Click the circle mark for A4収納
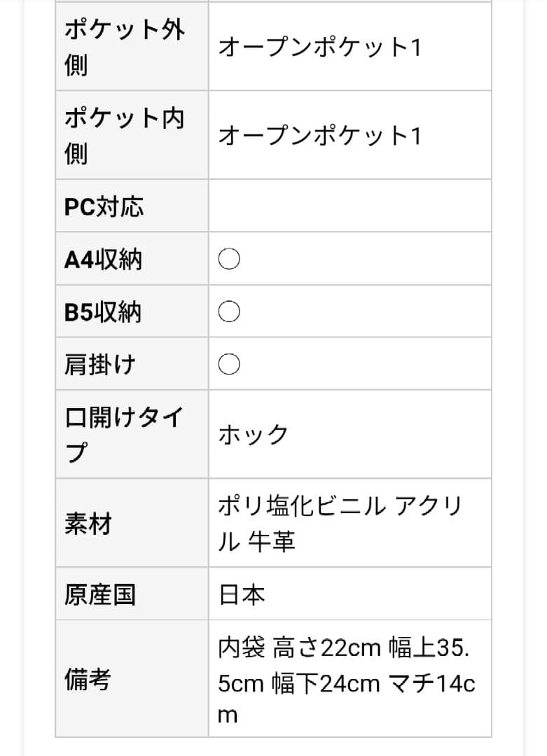 coord(229,260)
